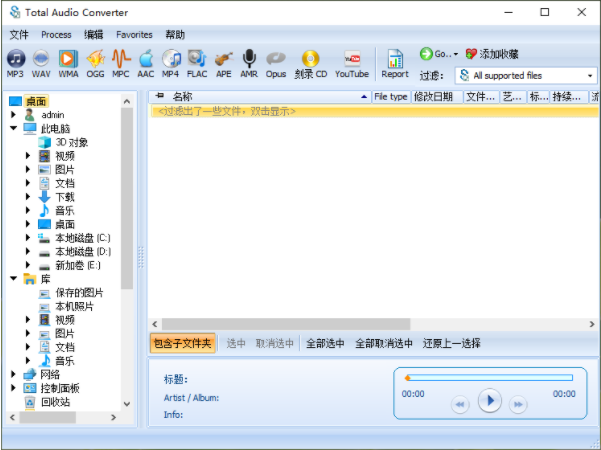This screenshot has height=450, width=601.
Task: Select MP4 output format
Action: (171, 64)
